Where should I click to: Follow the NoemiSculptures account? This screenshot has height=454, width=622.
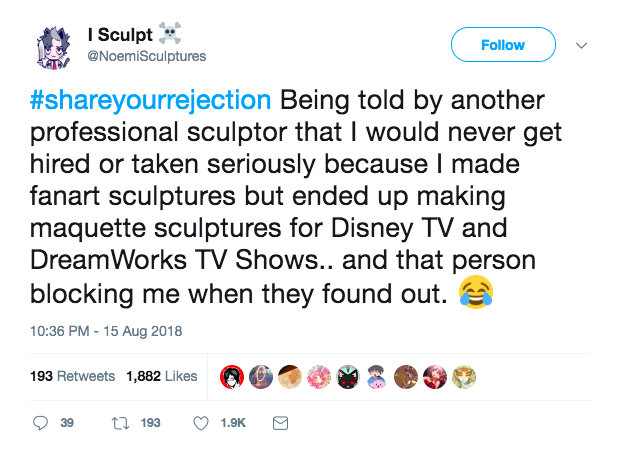pos(503,45)
